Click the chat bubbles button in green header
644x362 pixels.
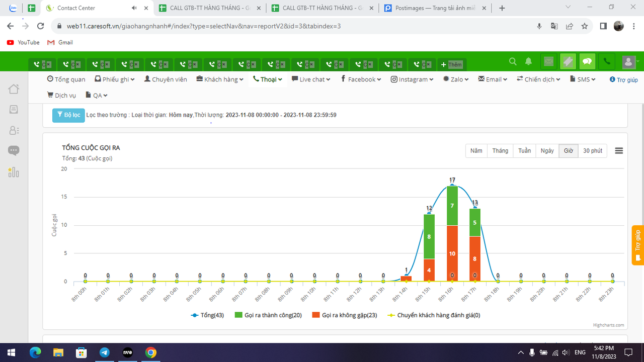pyautogui.click(x=587, y=62)
